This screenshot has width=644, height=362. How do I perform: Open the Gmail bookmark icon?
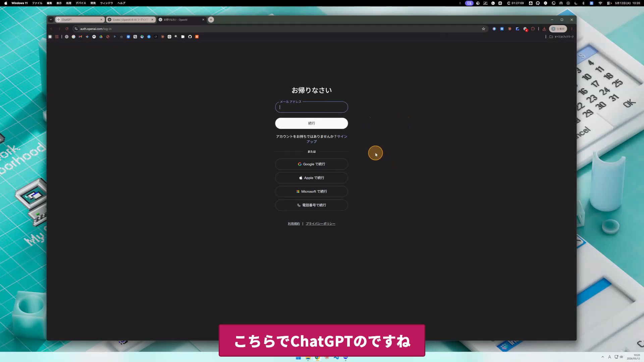click(x=80, y=37)
